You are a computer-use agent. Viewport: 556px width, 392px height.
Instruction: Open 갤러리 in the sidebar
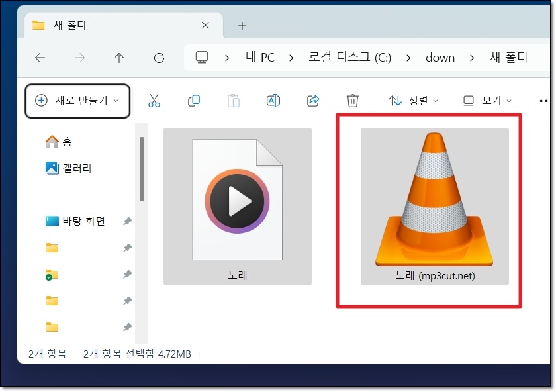[68, 168]
